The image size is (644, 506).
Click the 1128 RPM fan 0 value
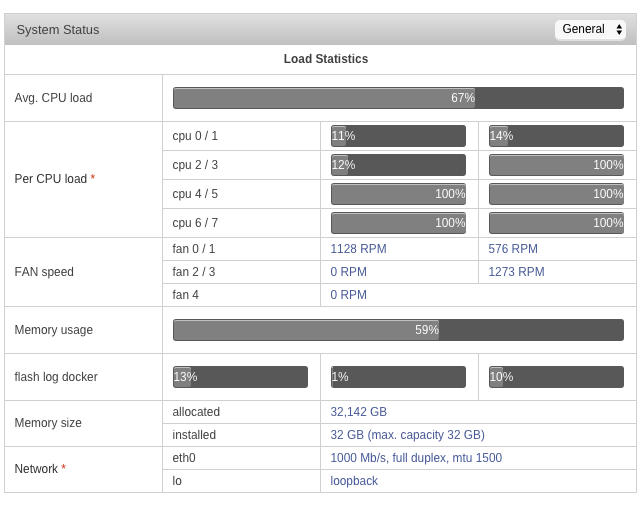[359, 249]
